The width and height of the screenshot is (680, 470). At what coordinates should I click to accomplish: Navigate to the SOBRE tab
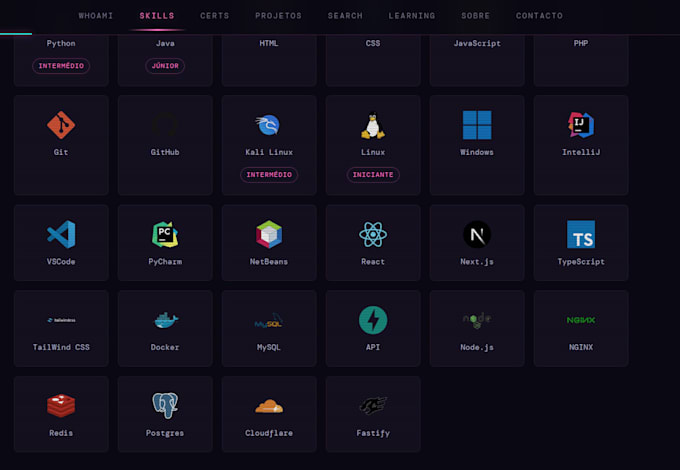[476, 16]
